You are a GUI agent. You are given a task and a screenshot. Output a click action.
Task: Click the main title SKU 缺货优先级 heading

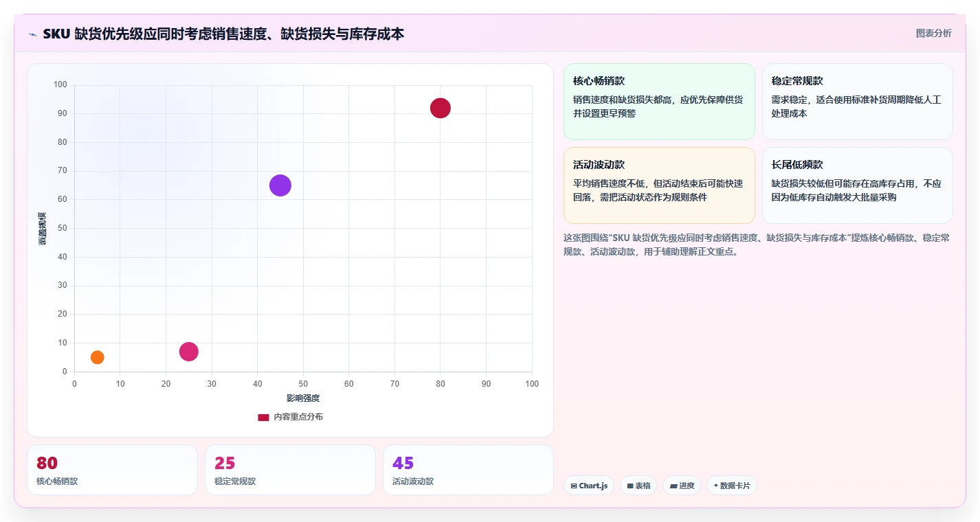click(223, 34)
